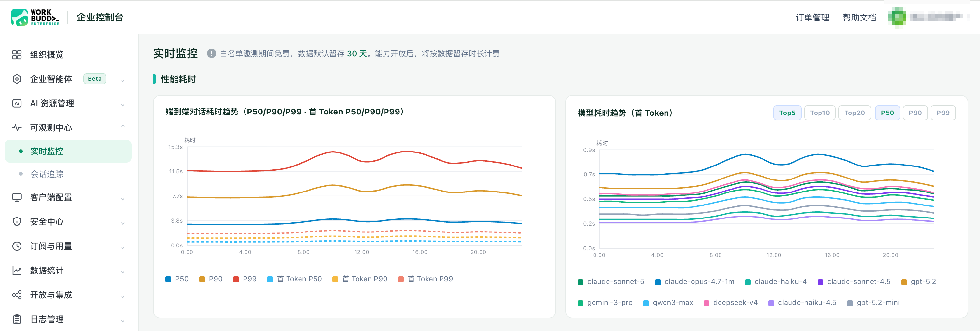Select the Top5 filter
The image size is (980, 331).
(x=787, y=113)
